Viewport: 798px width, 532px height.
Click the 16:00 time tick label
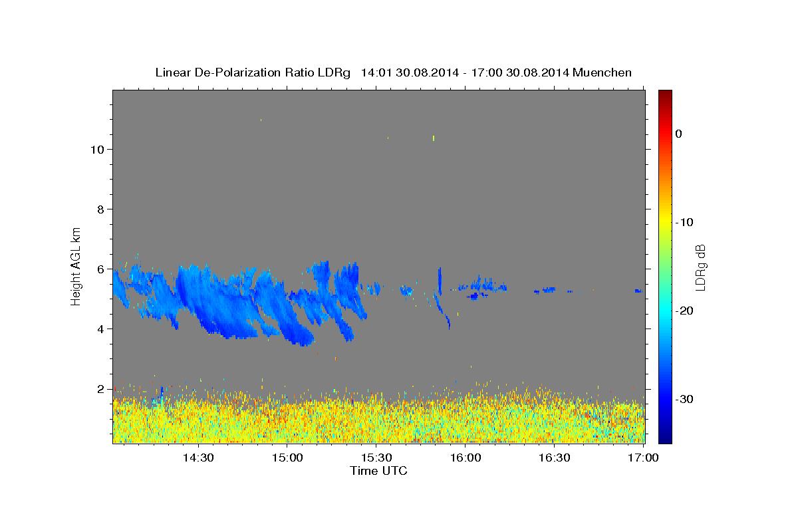pyautogui.click(x=465, y=458)
